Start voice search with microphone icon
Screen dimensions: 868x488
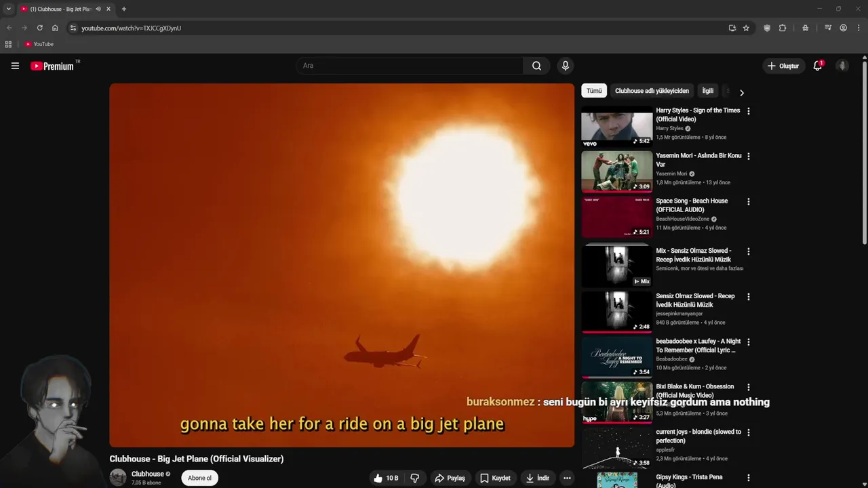pyautogui.click(x=566, y=66)
